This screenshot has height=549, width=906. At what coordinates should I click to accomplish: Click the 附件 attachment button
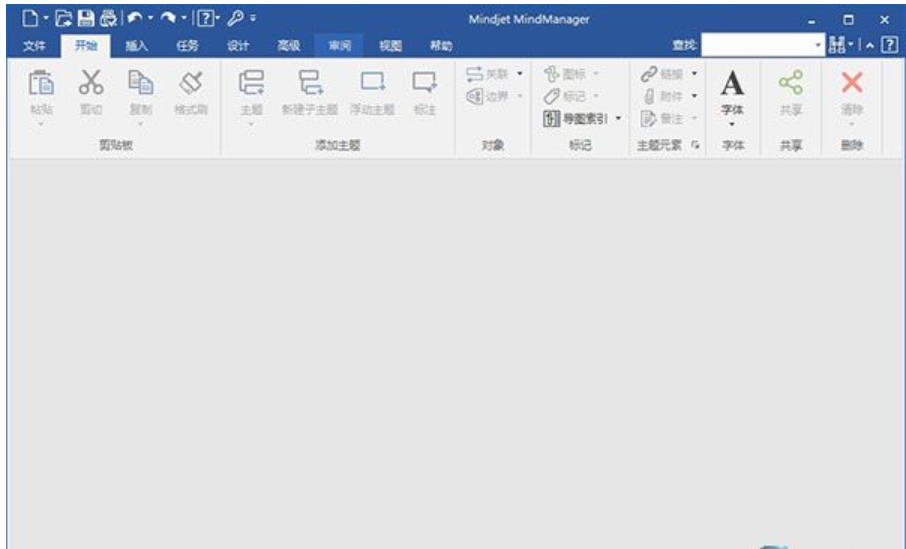click(662, 96)
